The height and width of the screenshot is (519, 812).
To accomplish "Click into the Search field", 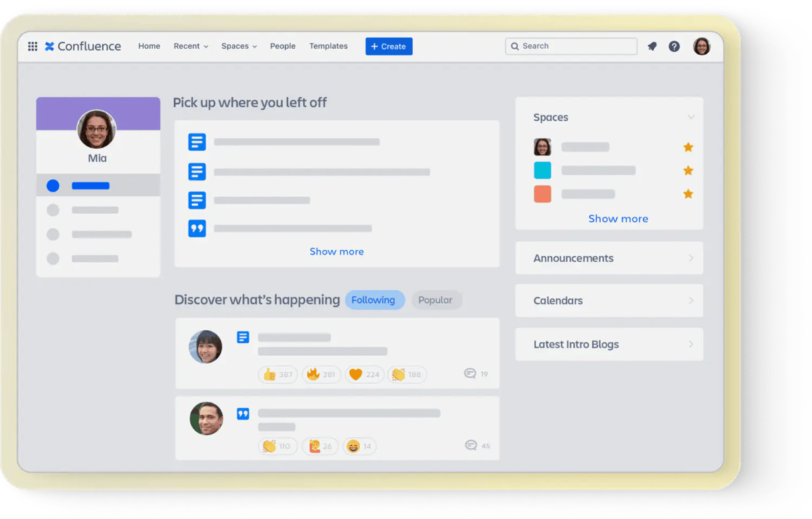I will click(575, 47).
